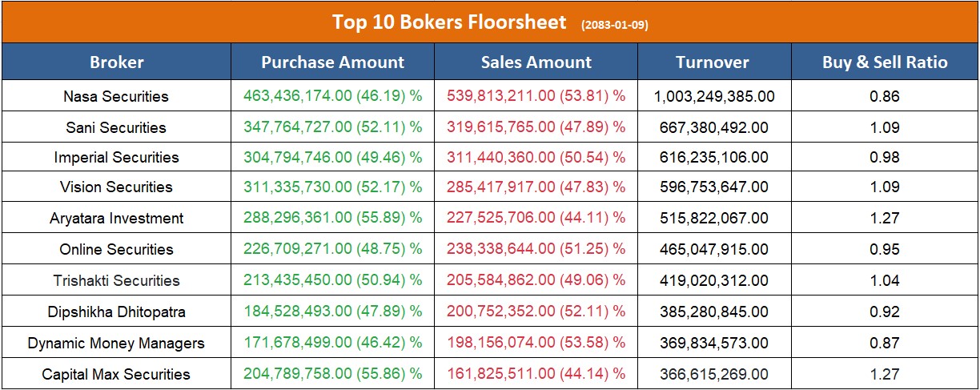Open the Sani Securities broker row

click(x=116, y=127)
